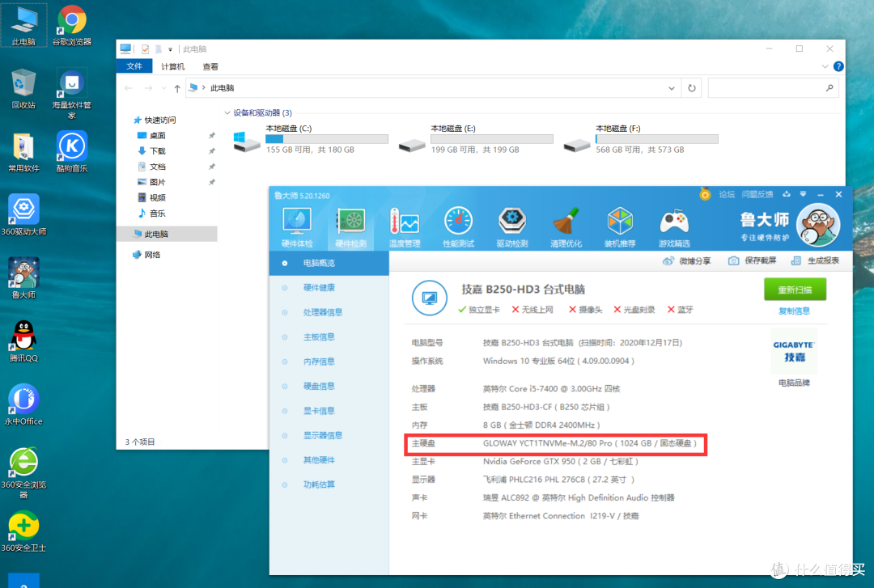Image resolution: width=874 pixels, height=588 pixels.
Task: Select 此电脑 in Explorer navigation pane
Action: 168,234
